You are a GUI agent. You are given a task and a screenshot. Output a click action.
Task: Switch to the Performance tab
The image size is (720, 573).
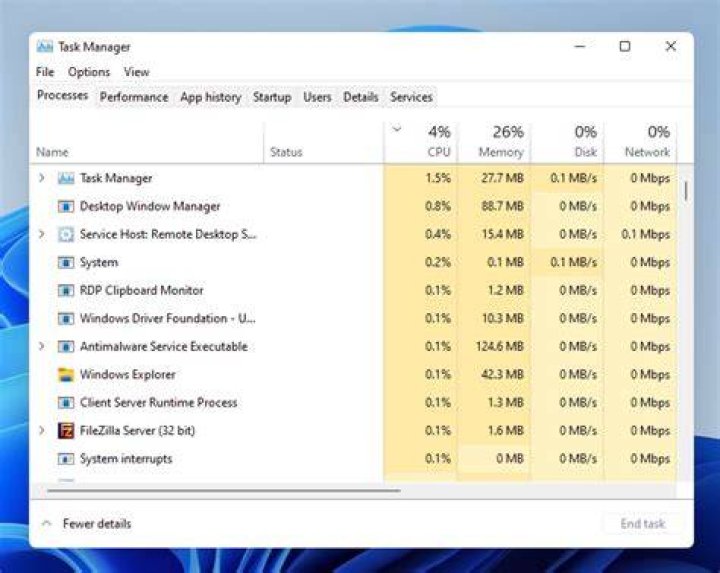(x=134, y=97)
